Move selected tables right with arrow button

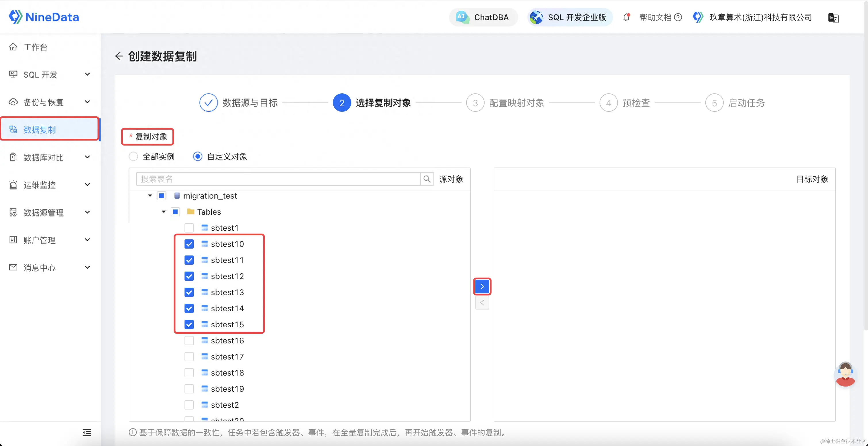point(482,286)
